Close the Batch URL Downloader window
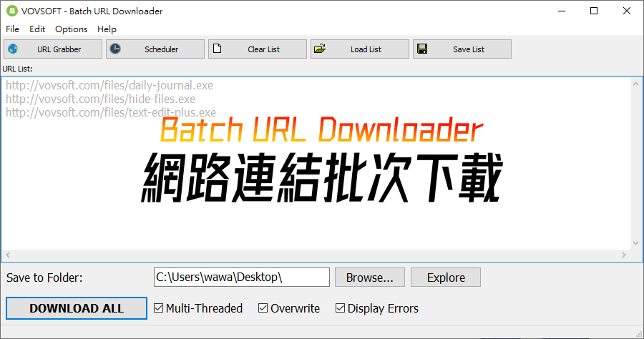Viewport: 644px width, 339px height. click(627, 11)
